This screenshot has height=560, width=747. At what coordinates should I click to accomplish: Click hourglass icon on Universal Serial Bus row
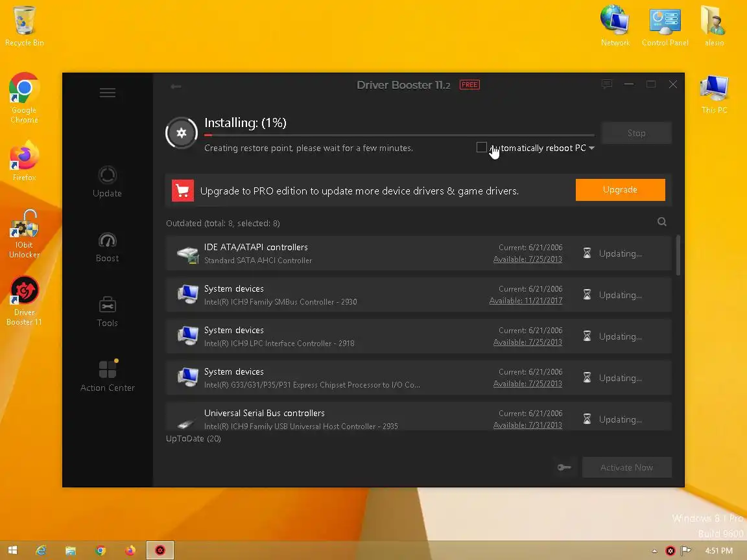[x=587, y=419]
